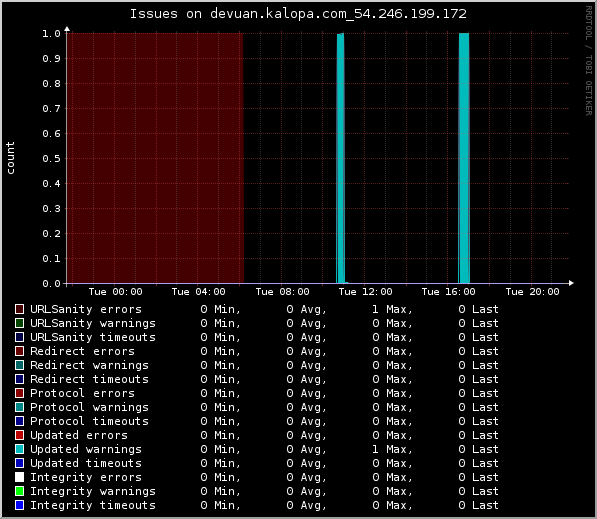This screenshot has height=519, width=597.
Task: Click the Redirect errors legend label
Action: click(82, 351)
